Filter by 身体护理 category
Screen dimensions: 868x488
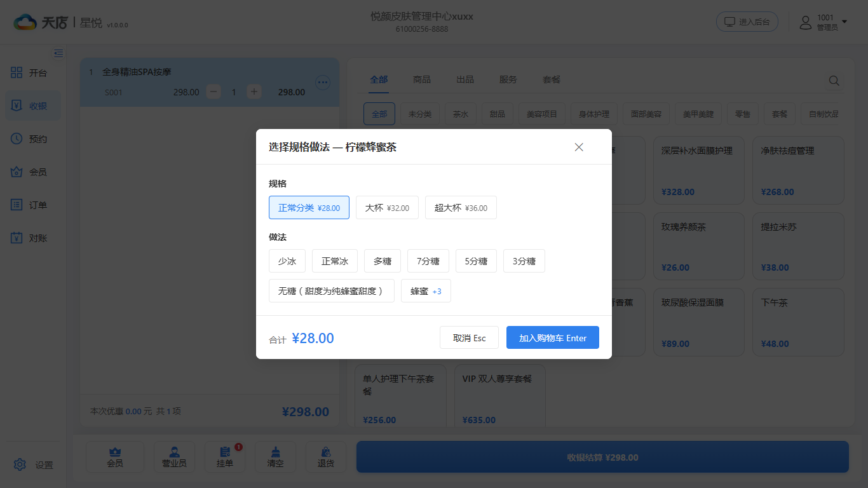(x=594, y=114)
